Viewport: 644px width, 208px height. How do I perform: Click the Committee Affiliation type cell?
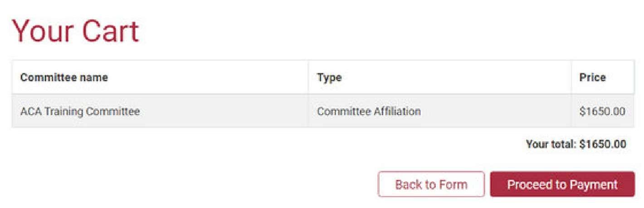(369, 111)
